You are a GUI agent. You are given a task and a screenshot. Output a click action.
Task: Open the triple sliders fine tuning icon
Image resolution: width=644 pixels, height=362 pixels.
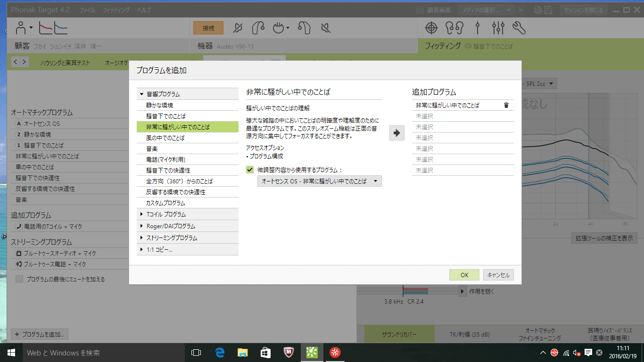point(498,28)
